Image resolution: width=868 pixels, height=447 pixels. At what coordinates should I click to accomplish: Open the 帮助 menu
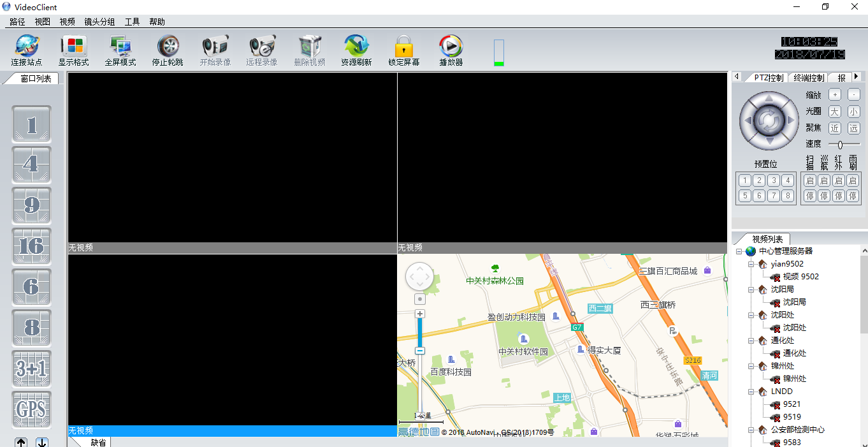157,22
